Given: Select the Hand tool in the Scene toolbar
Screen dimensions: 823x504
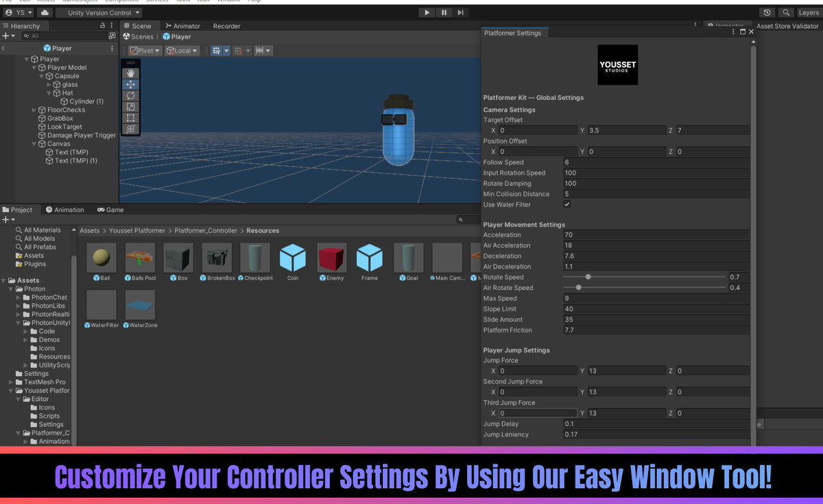Looking at the screenshot, I should tap(130, 71).
